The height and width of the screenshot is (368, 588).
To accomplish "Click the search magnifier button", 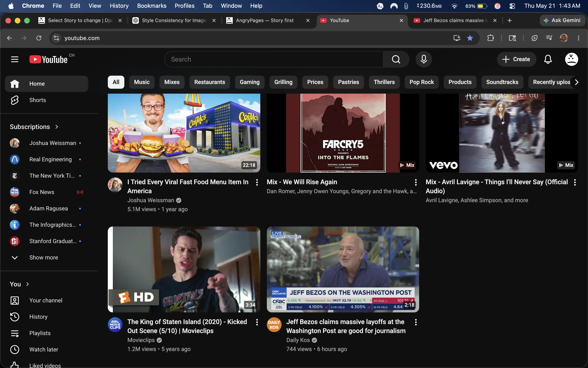I will coord(396,59).
